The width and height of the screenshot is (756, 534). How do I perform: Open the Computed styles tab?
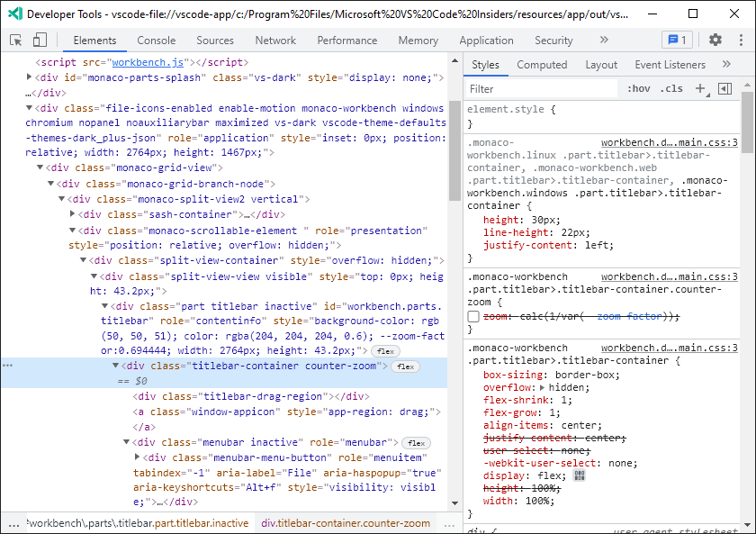[x=542, y=64]
